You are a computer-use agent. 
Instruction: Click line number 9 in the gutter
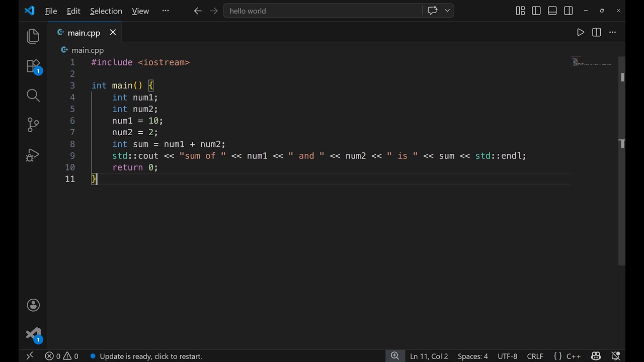click(72, 156)
